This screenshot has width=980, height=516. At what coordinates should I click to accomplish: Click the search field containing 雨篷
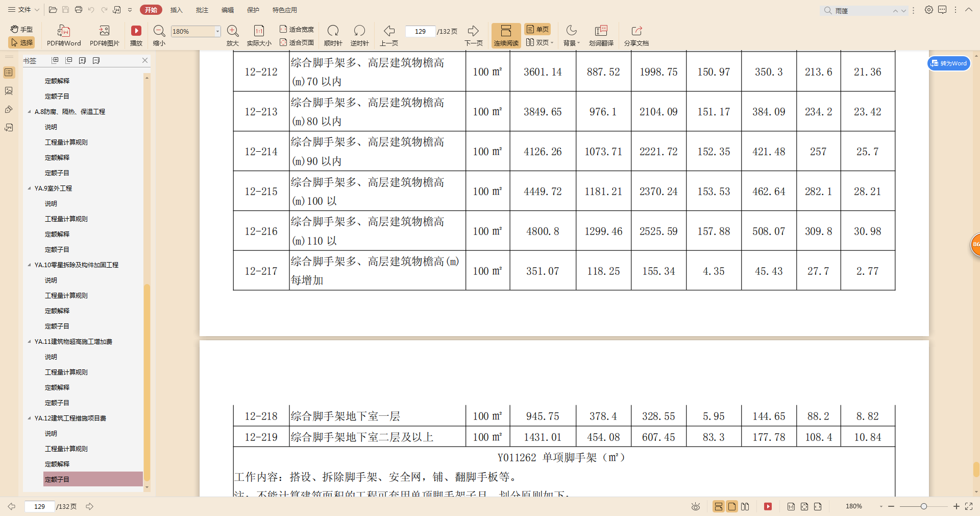863,10
